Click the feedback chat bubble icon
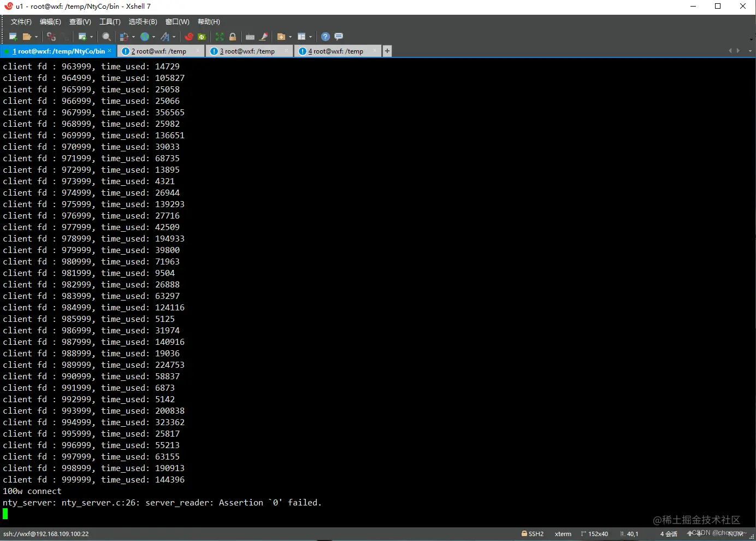The height and width of the screenshot is (541, 756). [x=339, y=37]
